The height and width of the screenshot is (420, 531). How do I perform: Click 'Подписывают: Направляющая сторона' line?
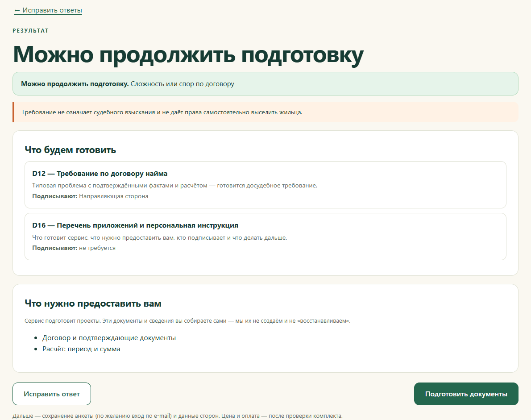[x=90, y=196]
